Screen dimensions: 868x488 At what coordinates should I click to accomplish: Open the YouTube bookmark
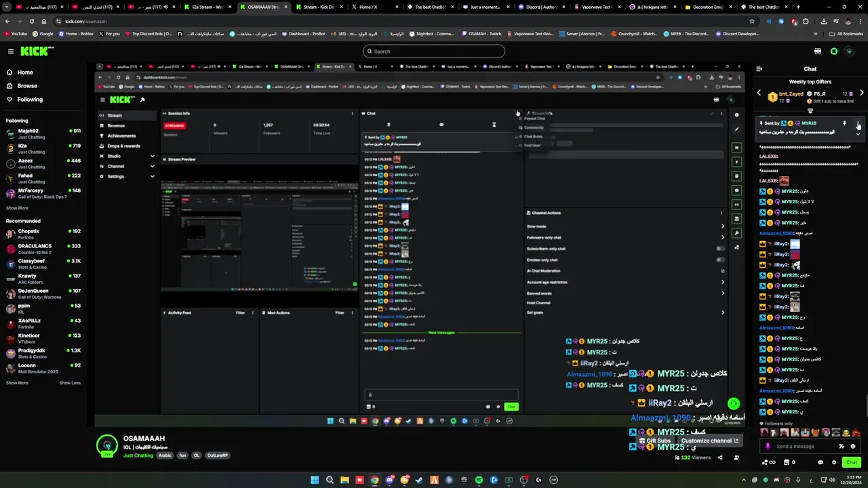(16, 33)
